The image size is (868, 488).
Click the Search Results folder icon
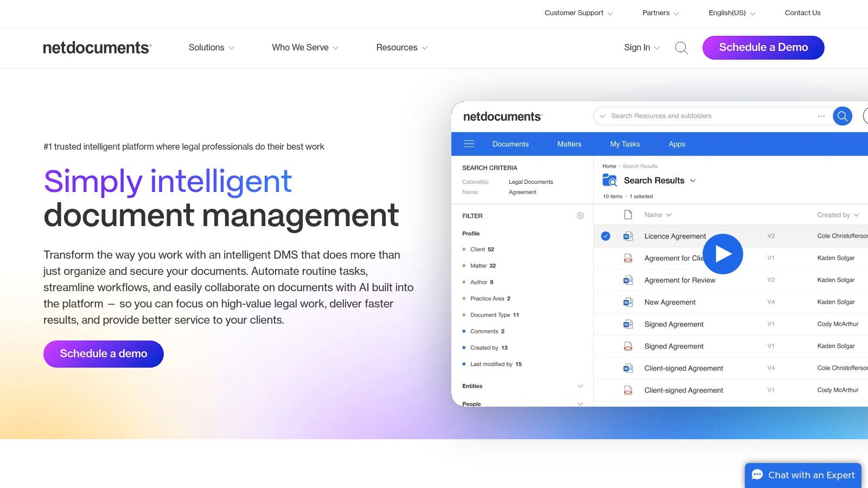610,181
